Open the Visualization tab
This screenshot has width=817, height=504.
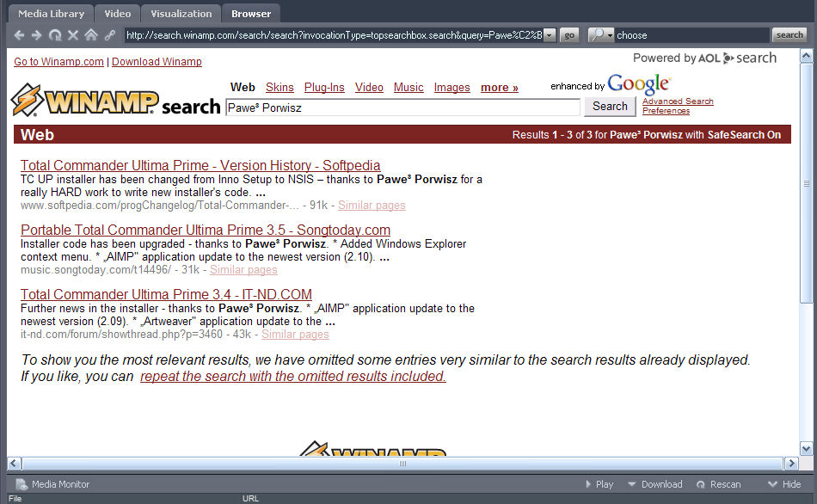(x=181, y=14)
